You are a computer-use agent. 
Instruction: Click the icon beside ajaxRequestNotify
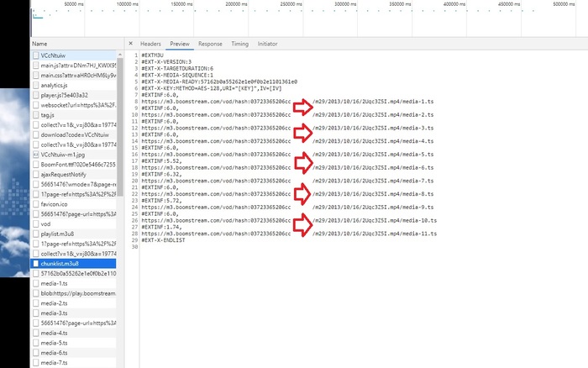(35, 174)
